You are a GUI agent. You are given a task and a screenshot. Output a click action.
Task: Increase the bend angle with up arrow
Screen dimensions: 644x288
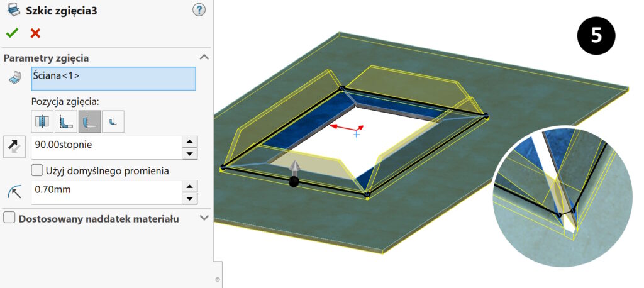[190, 141]
